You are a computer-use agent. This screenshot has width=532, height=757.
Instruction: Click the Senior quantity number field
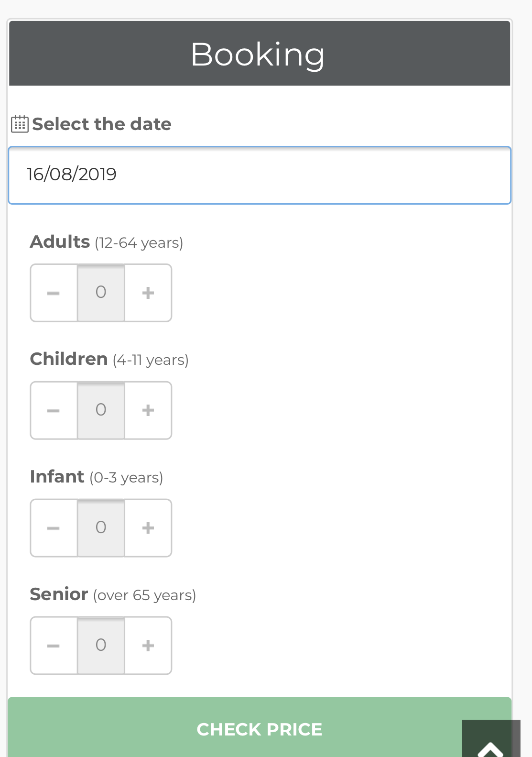(x=101, y=646)
